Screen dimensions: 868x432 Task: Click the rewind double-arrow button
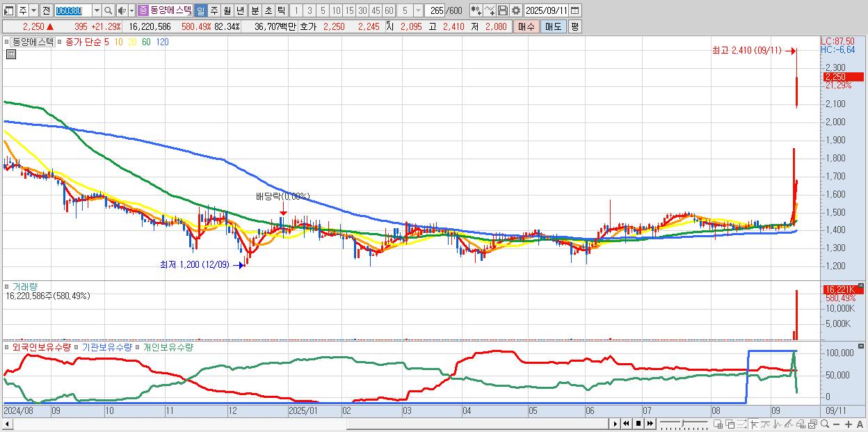[627, 424]
